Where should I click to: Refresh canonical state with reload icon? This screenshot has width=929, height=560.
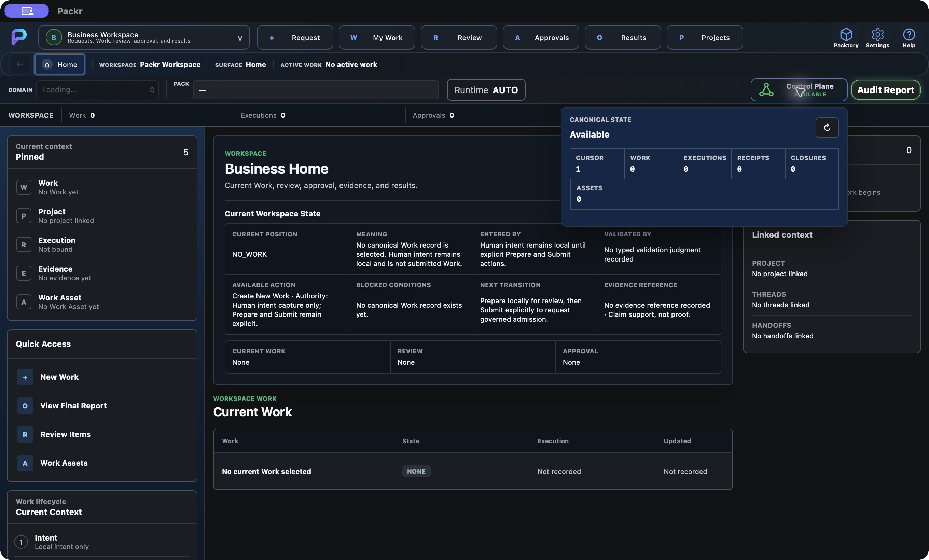coord(827,127)
